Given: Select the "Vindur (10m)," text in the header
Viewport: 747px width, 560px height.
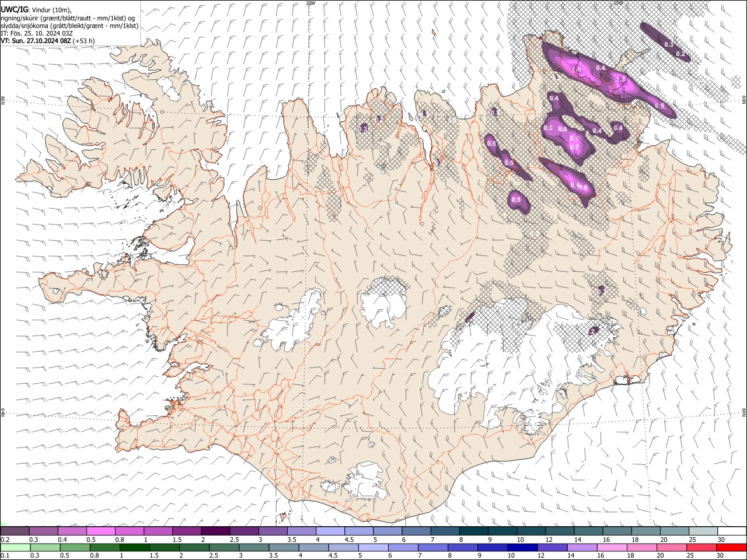Looking at the screenshot, I should click(x=52, y=10).
